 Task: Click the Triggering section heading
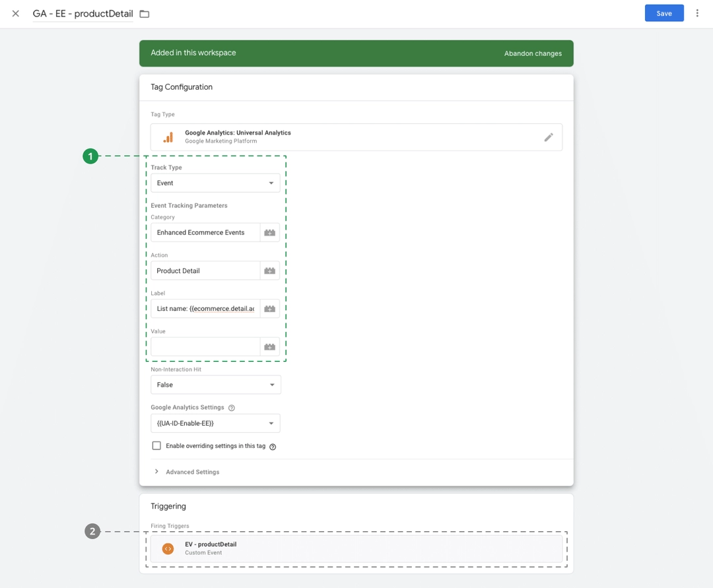click(x=168, y=507)
